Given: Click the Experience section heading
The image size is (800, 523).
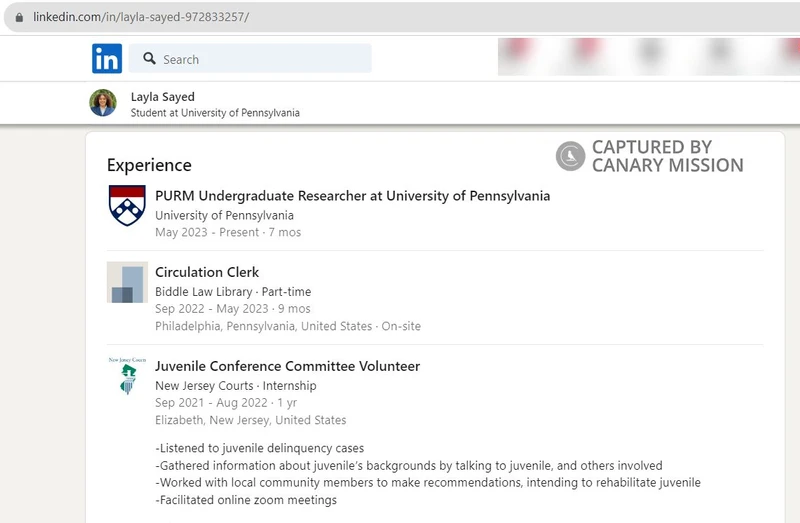Looking at the screenshot, I should coord(149,165).
